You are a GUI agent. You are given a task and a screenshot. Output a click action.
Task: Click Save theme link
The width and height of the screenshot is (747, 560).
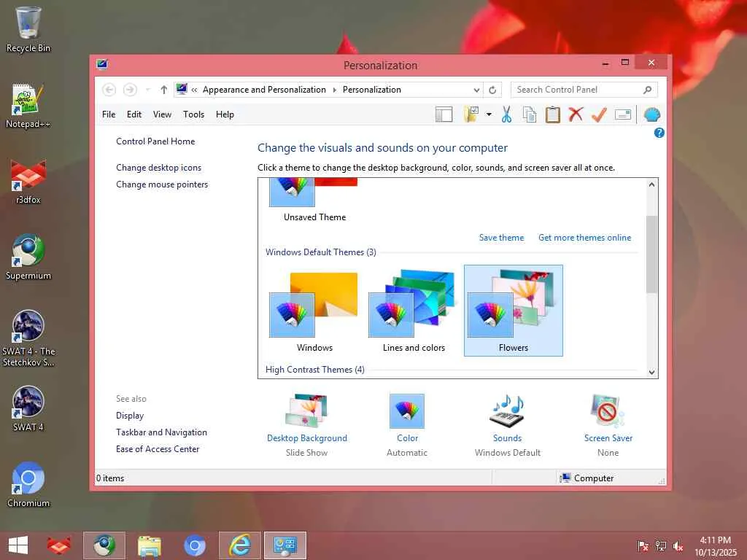coord(501,238)
